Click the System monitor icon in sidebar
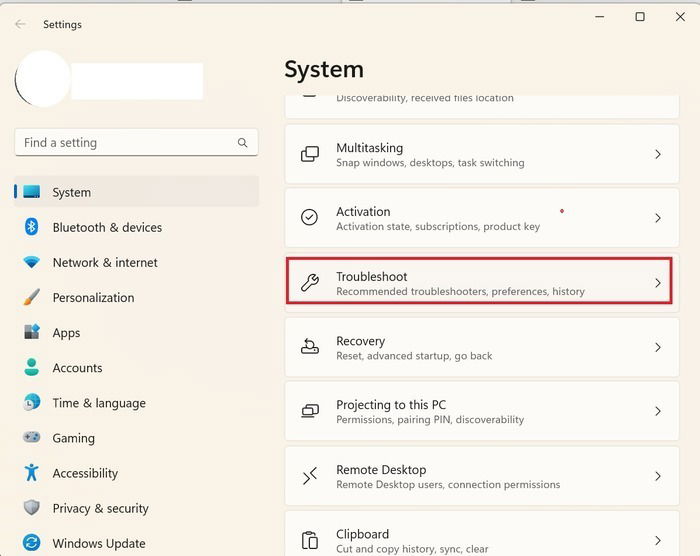Screen dimensions: 700x556 32,192
